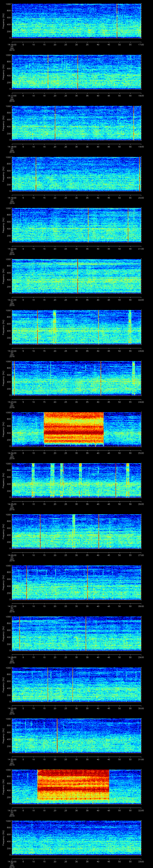This screenshot has width=153, height=868.
Task: Click the 21:00 end time label
Action: (x=141, y=249)
